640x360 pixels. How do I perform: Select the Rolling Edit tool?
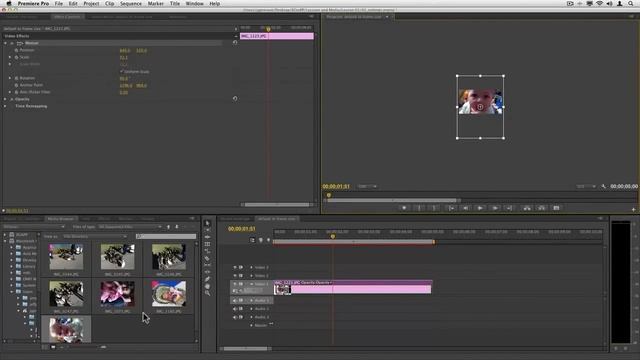207,244
